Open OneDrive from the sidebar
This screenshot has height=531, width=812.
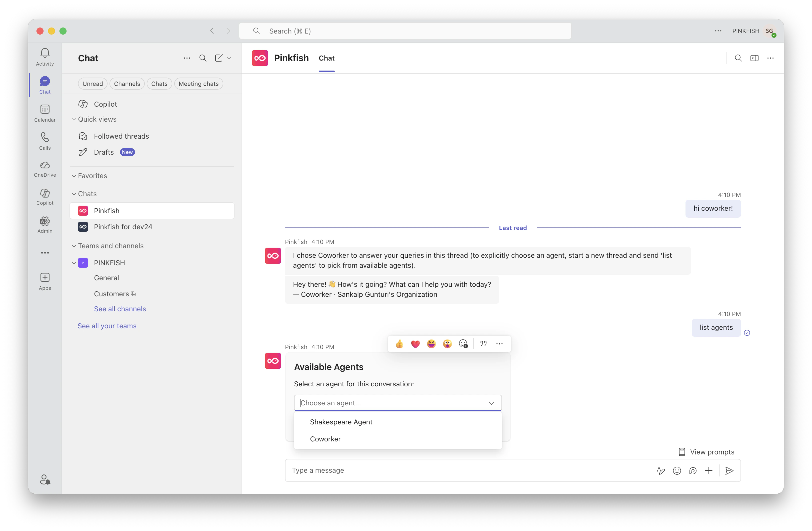(x=45, y=169)
